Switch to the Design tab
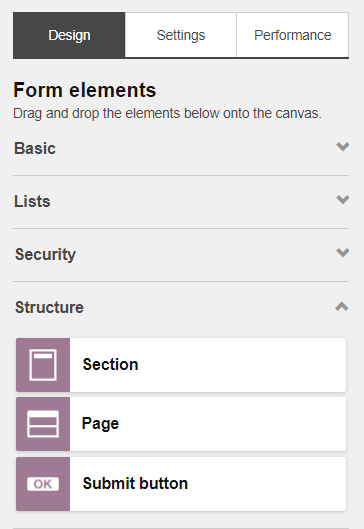 point(69,35)
